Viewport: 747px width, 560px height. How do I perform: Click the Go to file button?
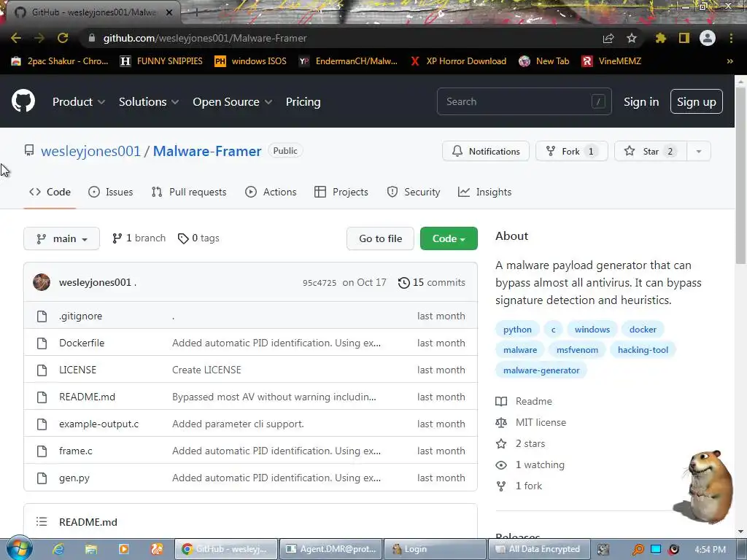(380, 238)
